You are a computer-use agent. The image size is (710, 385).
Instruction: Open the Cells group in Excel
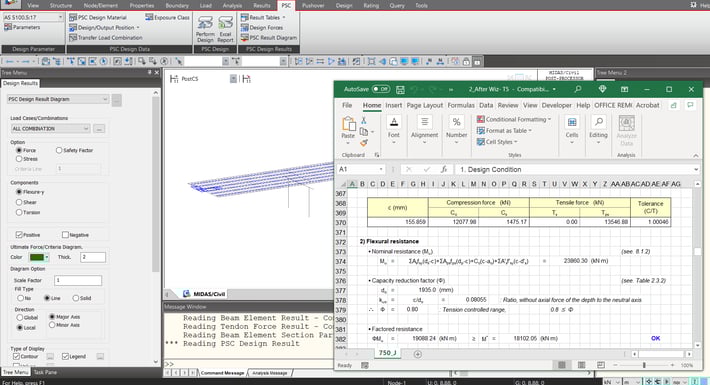pos(572,130)
